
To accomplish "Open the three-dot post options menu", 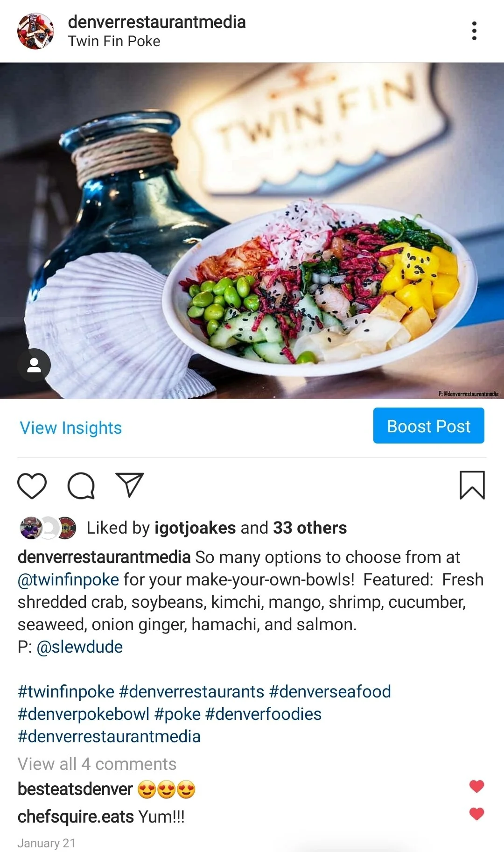I will point(474,31).
